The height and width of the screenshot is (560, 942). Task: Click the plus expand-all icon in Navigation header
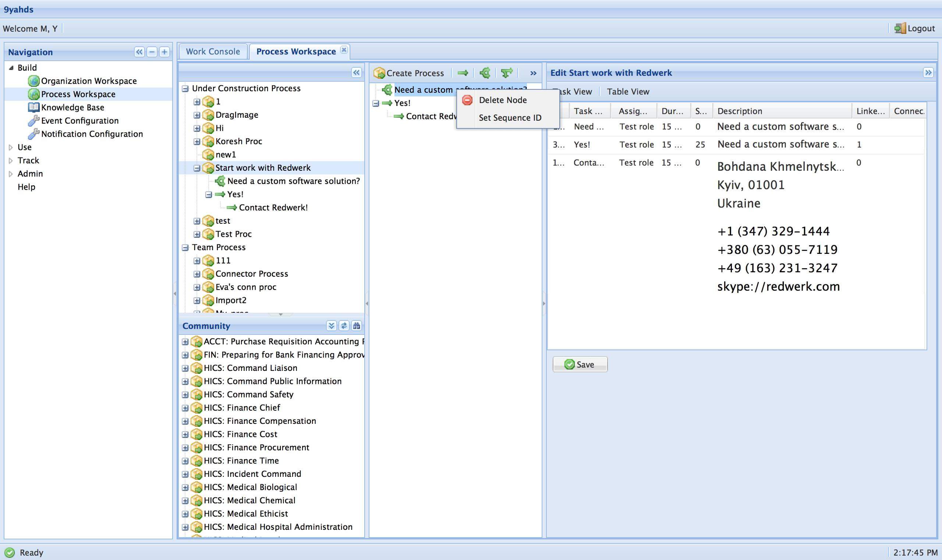164,52
